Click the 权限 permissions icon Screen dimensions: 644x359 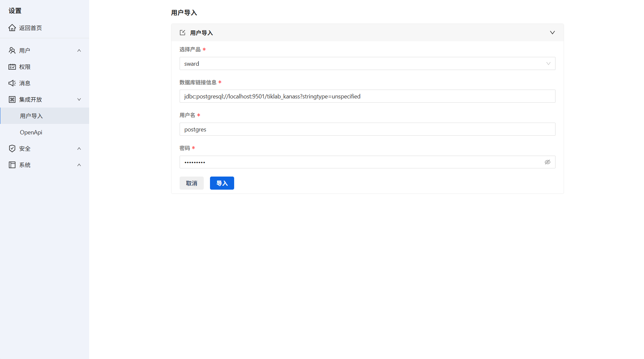(12, 67)
